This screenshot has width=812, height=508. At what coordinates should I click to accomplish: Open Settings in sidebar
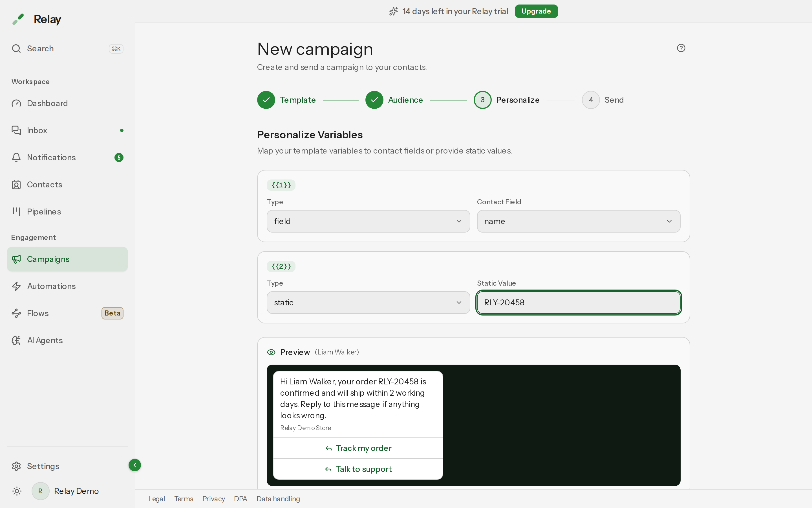click(67, 466)
